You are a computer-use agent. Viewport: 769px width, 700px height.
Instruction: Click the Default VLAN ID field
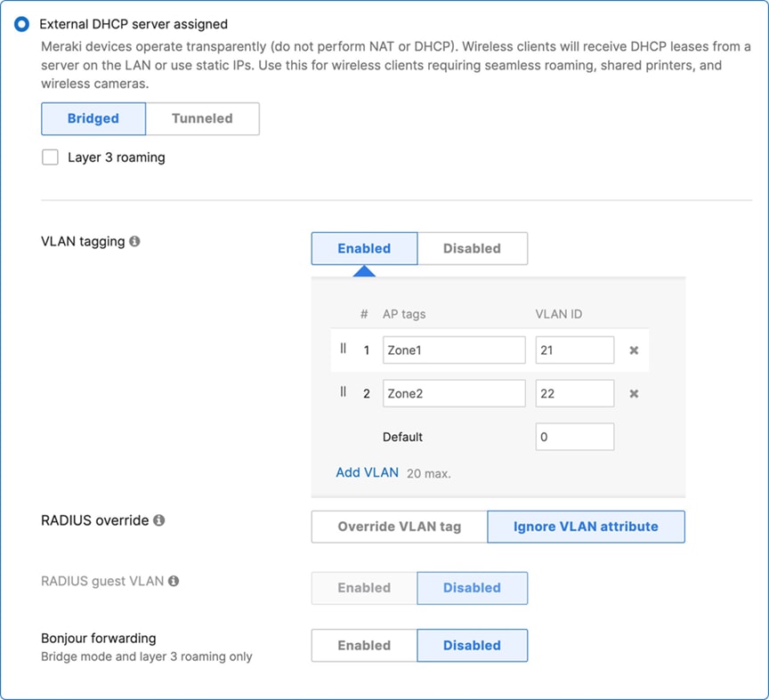pos(575,437)
